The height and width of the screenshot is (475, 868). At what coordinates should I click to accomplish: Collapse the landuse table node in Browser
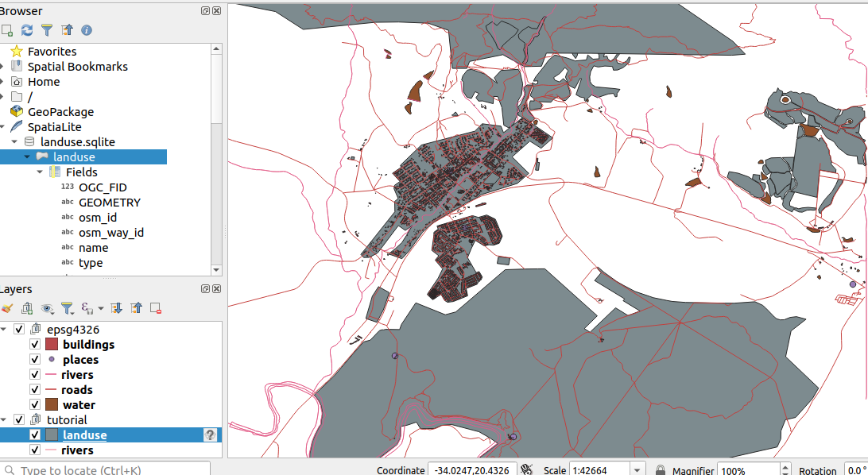click(27, 157)
